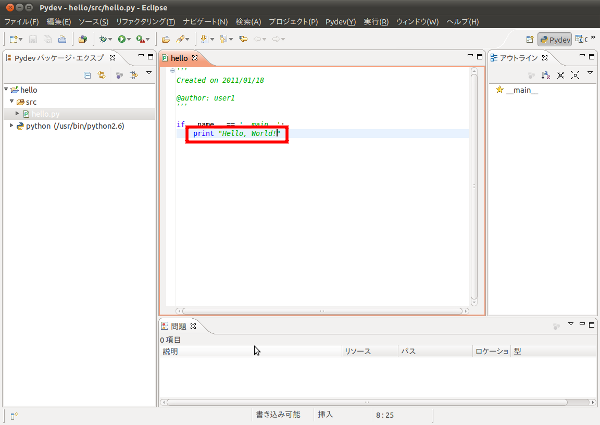Click the Problems view horizontal scrollbar
Viewport: 600px width, 425px height.
click(378, 402)
